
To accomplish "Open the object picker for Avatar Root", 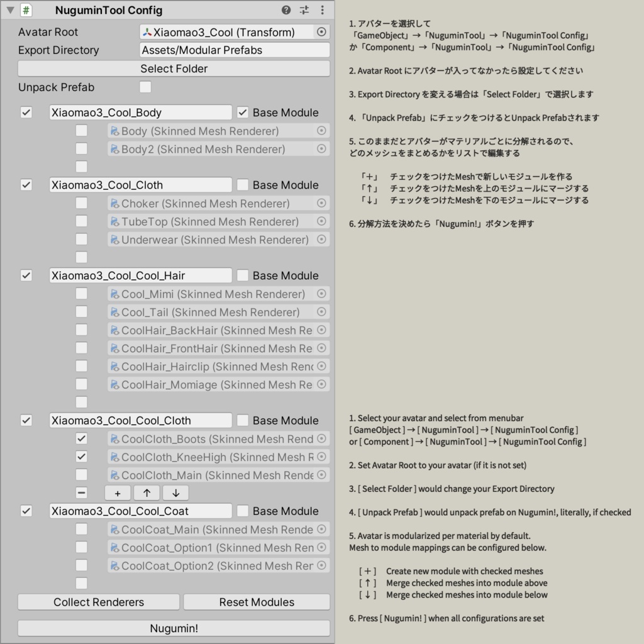I will (320, 31).
